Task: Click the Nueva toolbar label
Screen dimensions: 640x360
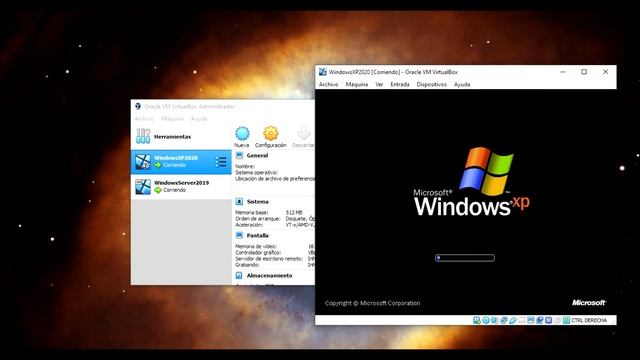Action: (x=242, y=145)
